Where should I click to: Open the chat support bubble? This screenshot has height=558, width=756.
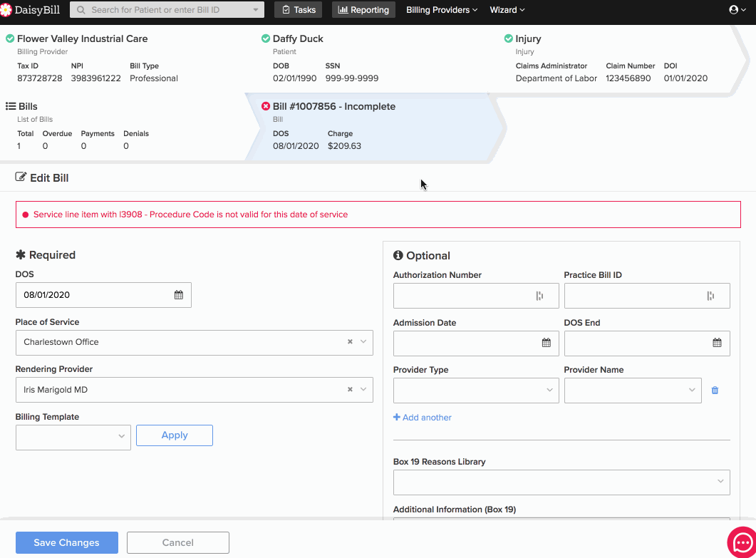pos(742,542)
